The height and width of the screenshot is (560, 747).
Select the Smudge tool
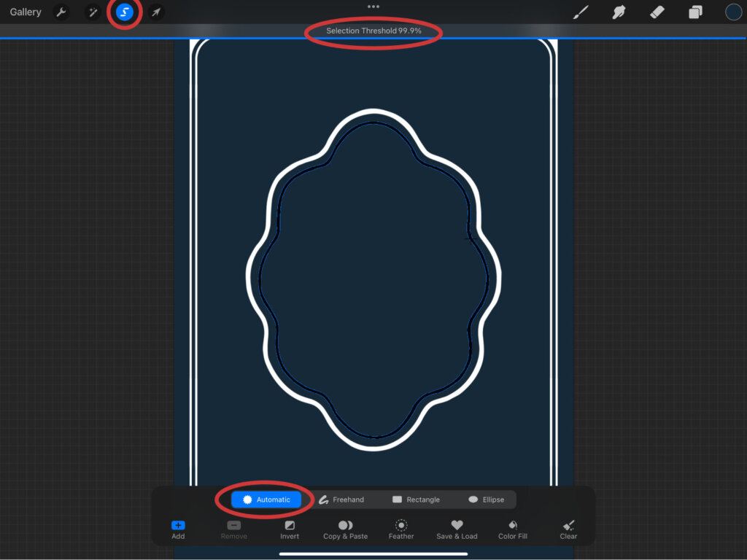coord(619,12)
